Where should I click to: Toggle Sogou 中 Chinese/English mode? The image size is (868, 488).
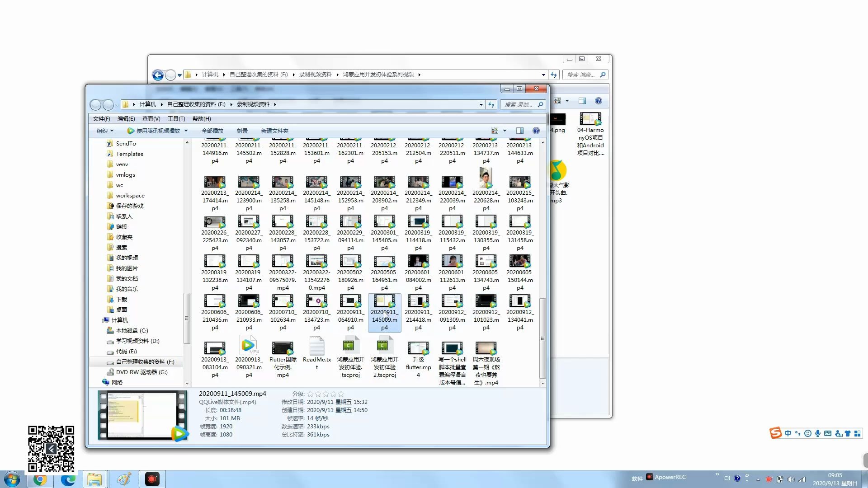[788, 433]
